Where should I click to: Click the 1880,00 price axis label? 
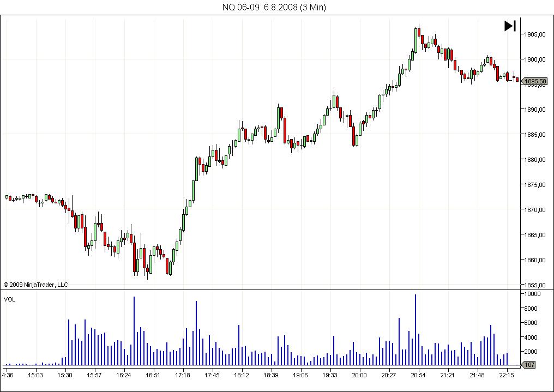535,160
